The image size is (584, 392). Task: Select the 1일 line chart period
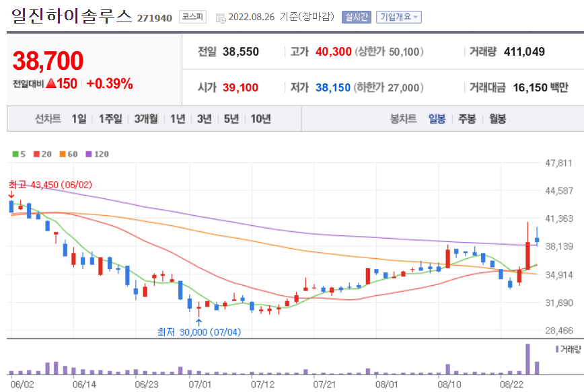(79, 119)
